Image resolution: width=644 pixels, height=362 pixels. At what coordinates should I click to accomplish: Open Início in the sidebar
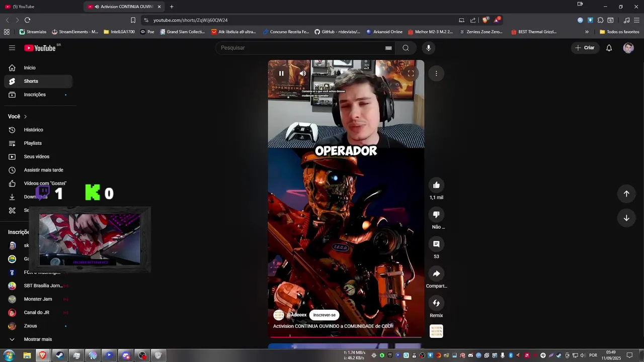(x=38, y=68)
